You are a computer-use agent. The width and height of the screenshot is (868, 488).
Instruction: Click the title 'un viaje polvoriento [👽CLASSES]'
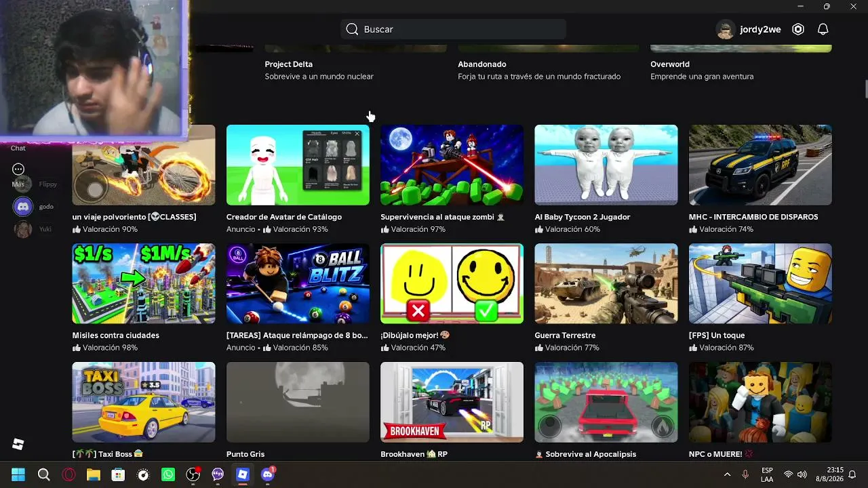[x=134, y=217]
